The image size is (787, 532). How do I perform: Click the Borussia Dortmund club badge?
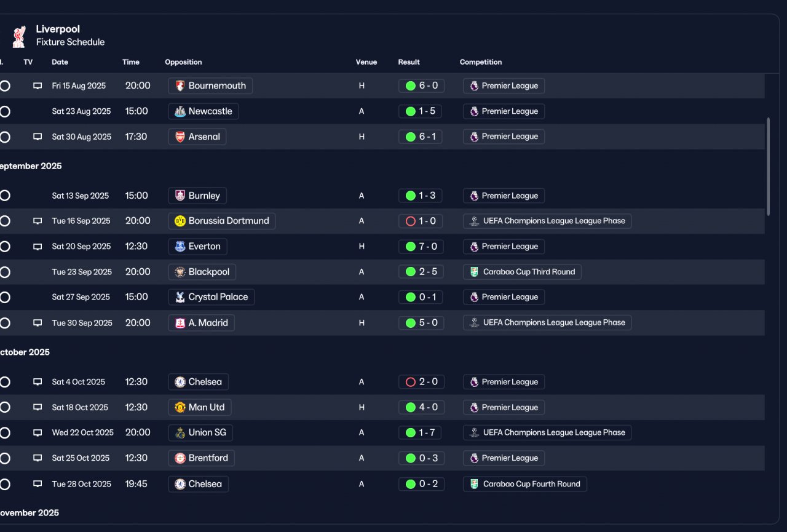(x=180, y=221)
